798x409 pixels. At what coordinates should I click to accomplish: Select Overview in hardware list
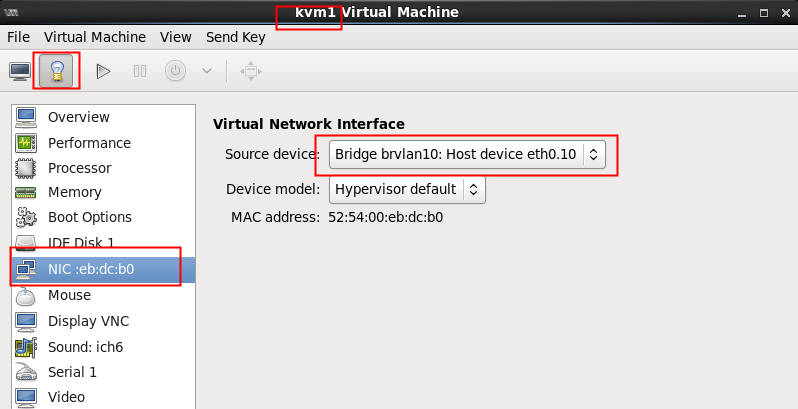pyautogui.click(x=103, y=117)
